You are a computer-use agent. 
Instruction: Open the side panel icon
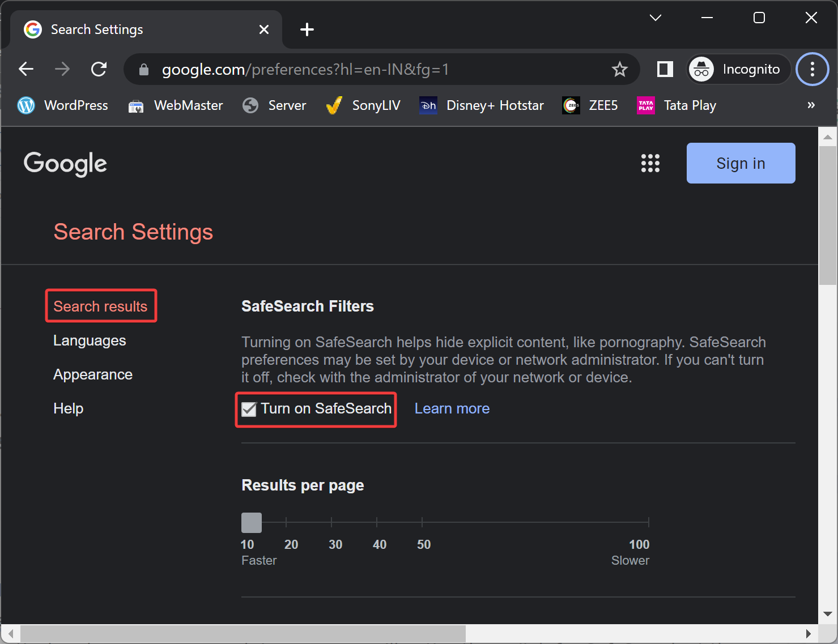coord(665,69)
